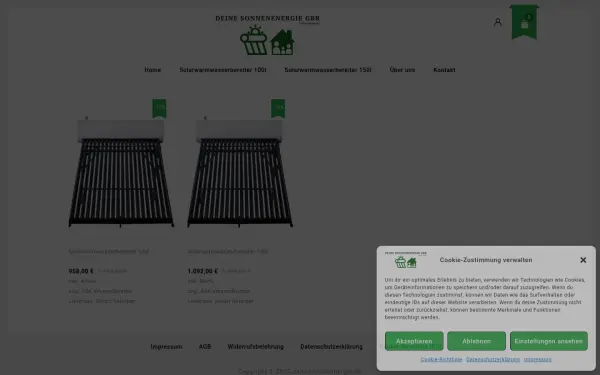Open Impressum link in cookie dialog
Screen dimensions: 600x375
[538, 359]
